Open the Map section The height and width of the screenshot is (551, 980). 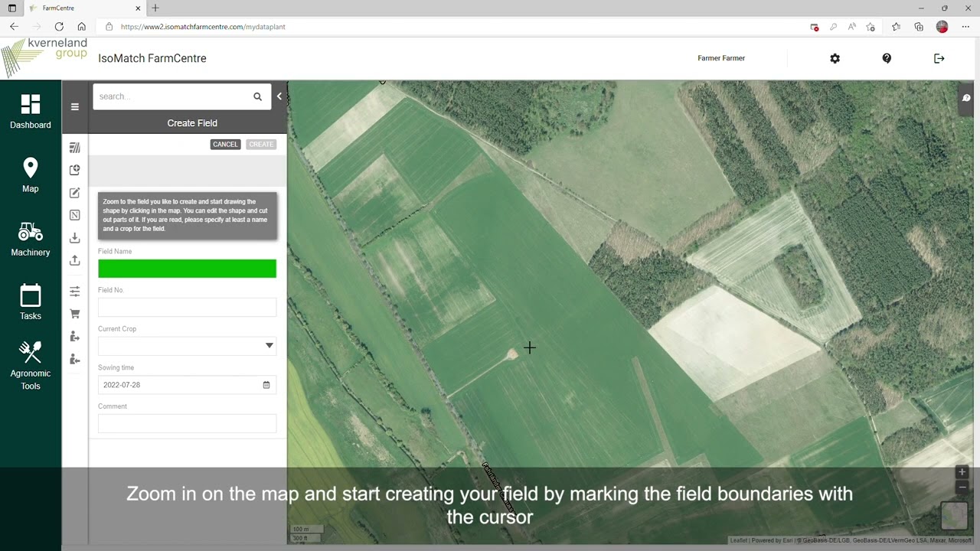31,175
